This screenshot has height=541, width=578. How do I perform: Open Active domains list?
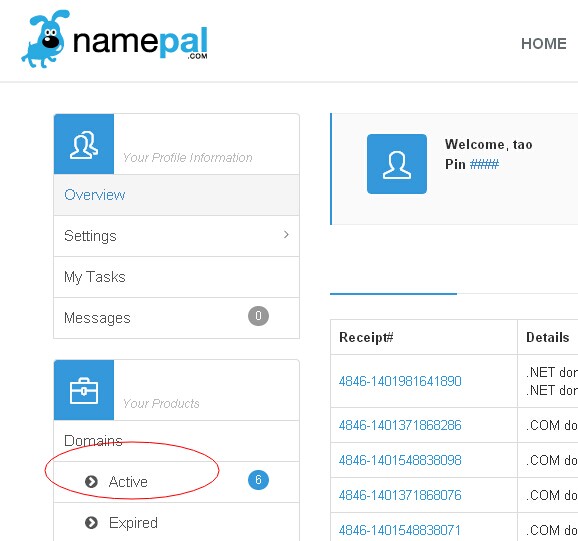(176, 482)
